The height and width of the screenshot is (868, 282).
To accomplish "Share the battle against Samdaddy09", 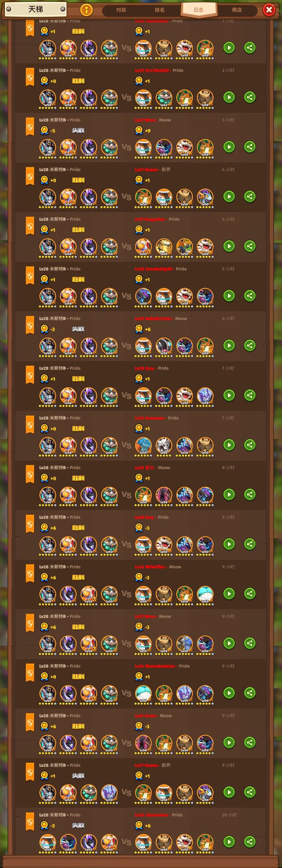I will [x=250, y=296].
